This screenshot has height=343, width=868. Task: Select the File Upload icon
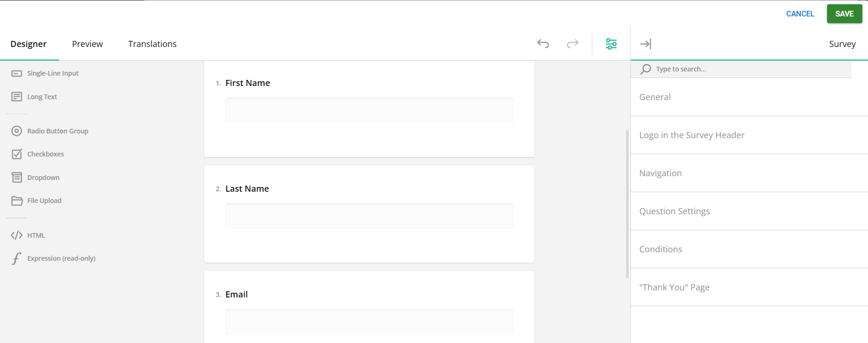[x=17, y=200]
